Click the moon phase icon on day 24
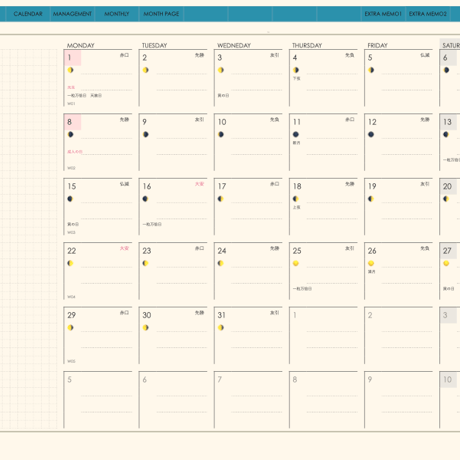Viewport: 460px width, 460px height. pyautogui.click(x=220, y=263)
